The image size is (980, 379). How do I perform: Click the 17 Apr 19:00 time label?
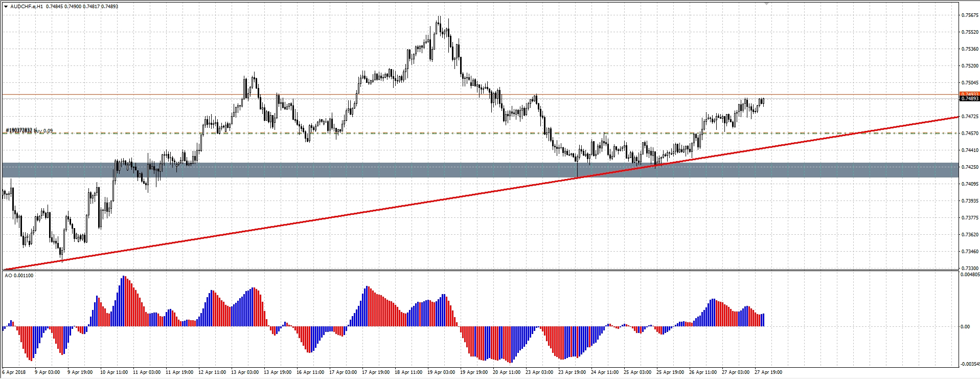[375, 372]
